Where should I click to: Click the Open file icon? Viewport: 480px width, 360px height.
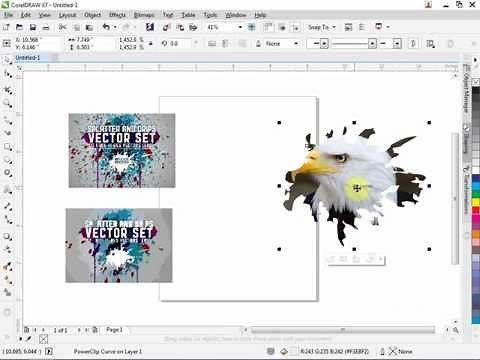coord(19,27)
